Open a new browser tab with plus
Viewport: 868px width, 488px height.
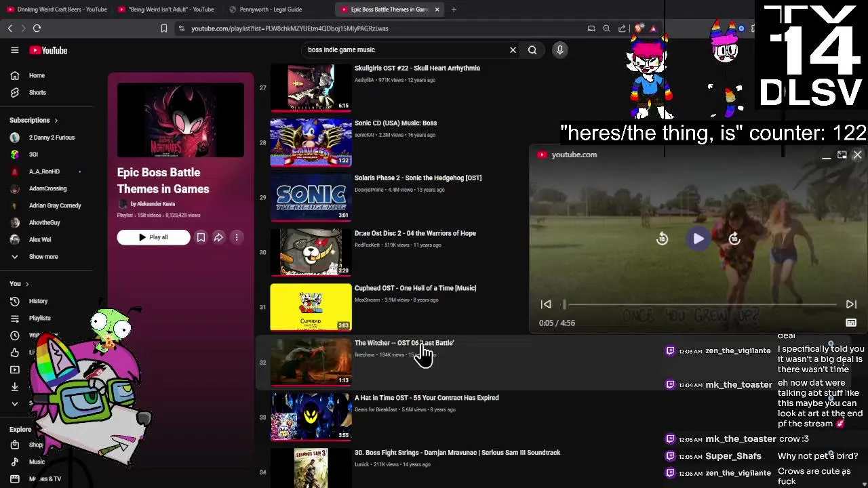454,9
